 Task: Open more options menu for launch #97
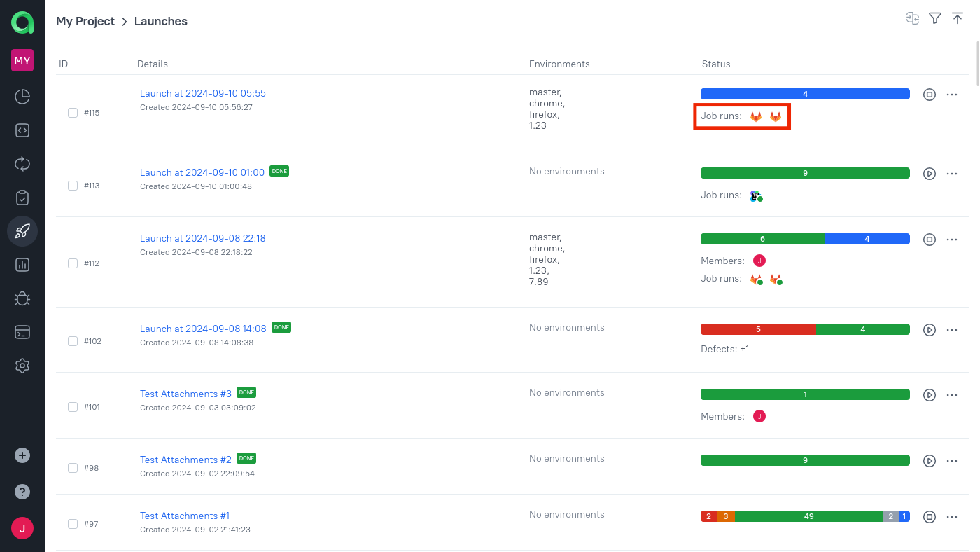point(952,517)
